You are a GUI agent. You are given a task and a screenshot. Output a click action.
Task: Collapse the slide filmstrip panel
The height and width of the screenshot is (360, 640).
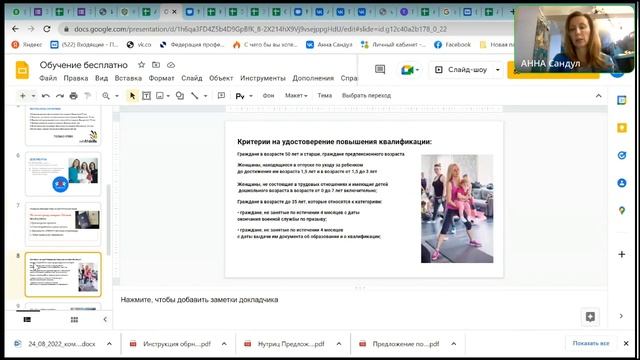[105, 320]
